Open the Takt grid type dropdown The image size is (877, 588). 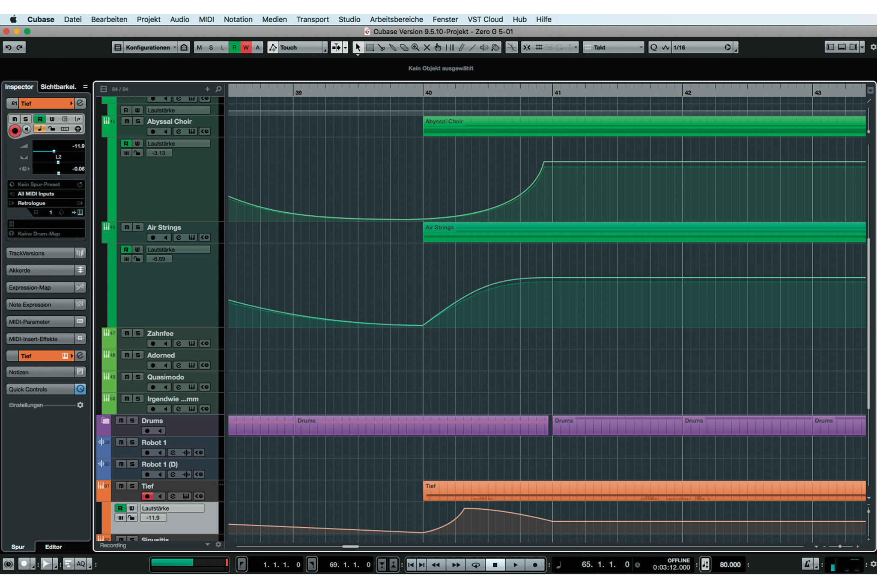614,48
